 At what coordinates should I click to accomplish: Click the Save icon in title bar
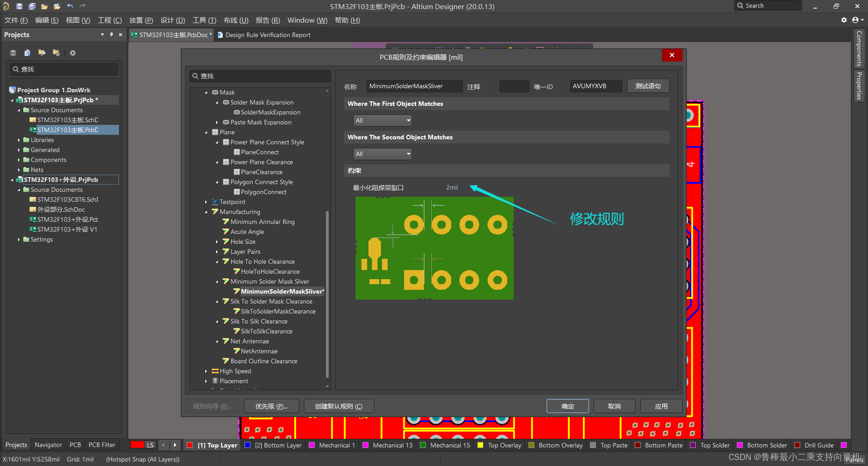[19, 6]
